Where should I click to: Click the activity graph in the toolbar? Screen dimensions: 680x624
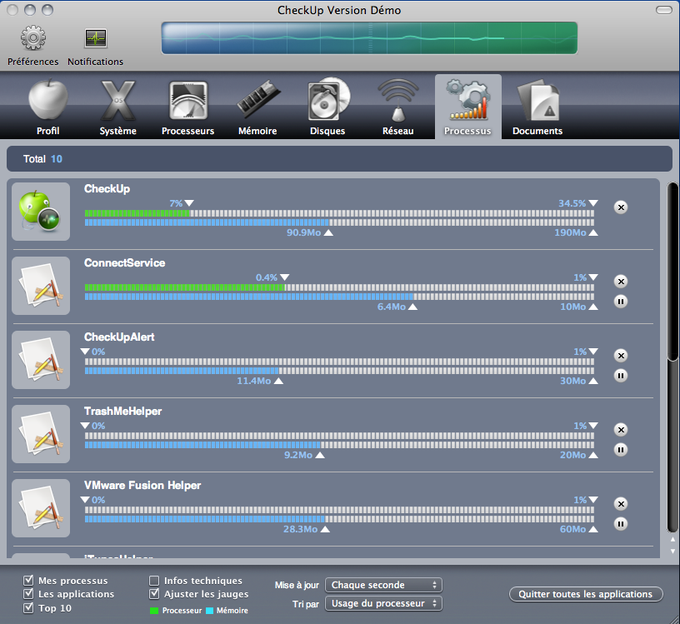tap(369, 38)
